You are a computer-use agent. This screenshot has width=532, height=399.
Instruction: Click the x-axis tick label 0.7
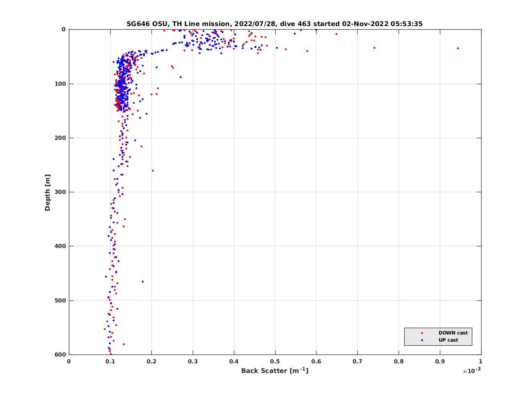click(357, 361)
